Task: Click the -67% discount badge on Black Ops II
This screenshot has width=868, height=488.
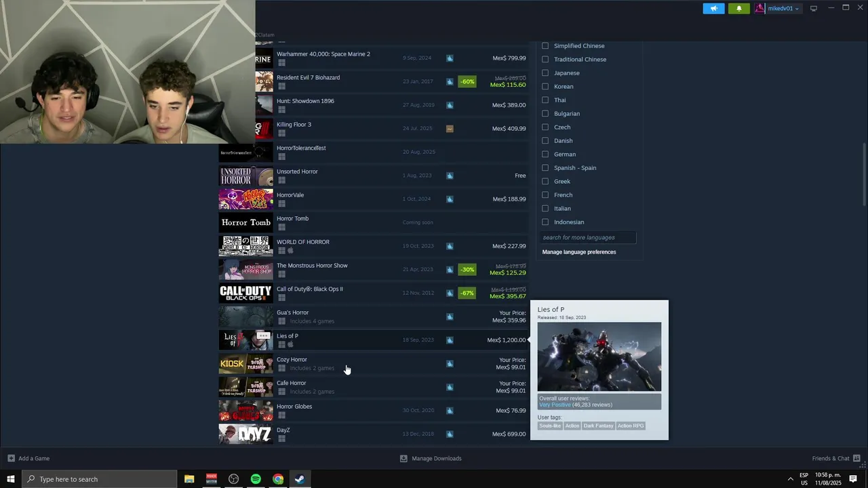Action: [x=467, y=293]
